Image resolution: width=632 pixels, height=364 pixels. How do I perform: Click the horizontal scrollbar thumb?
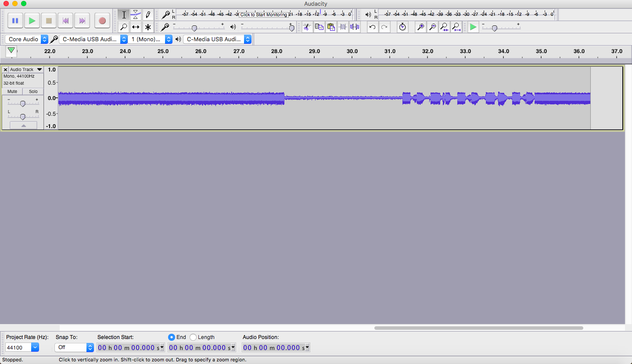[478, 328]
